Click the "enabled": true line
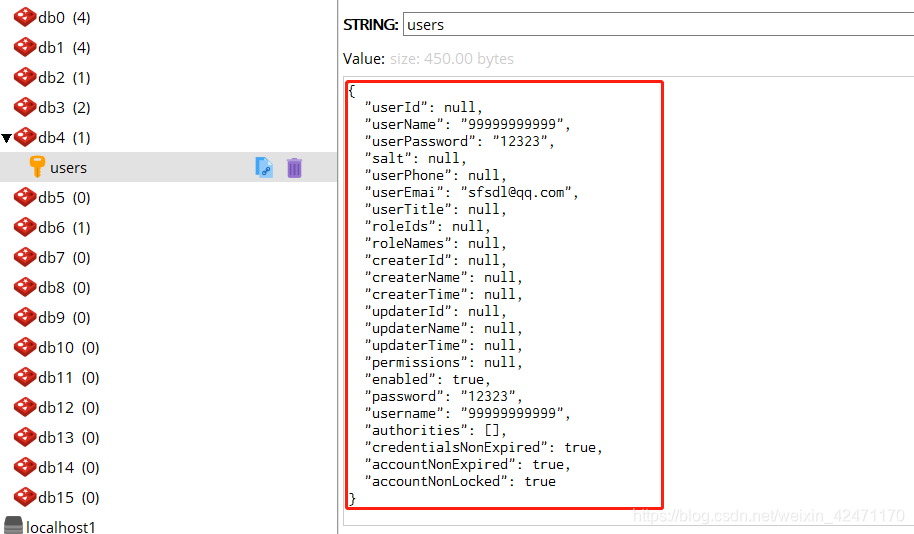914x534 pixels. point(427,380)
